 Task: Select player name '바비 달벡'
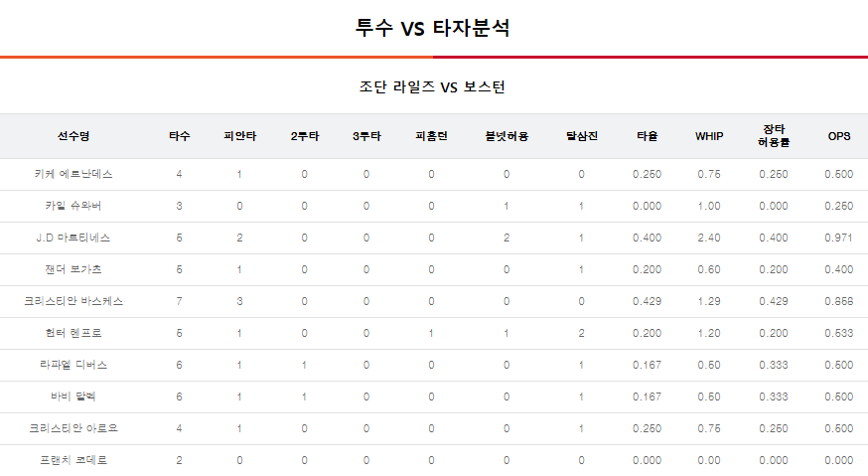tap(73, 397)
